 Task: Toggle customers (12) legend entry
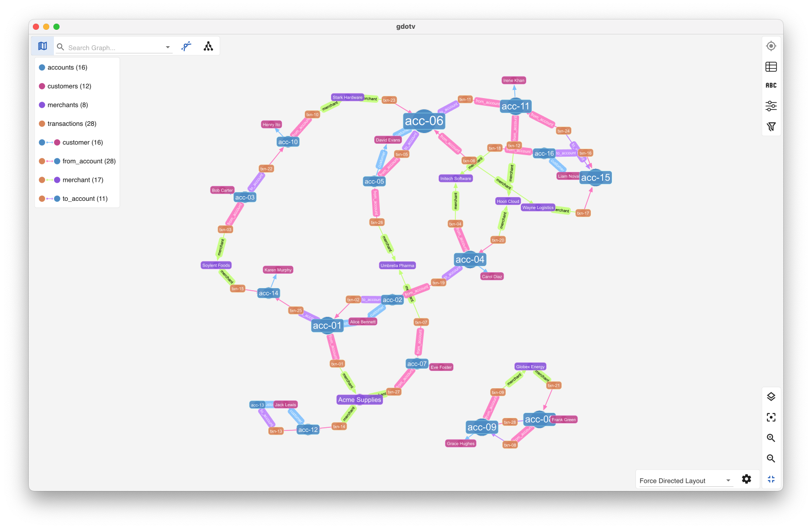point(65,86)
